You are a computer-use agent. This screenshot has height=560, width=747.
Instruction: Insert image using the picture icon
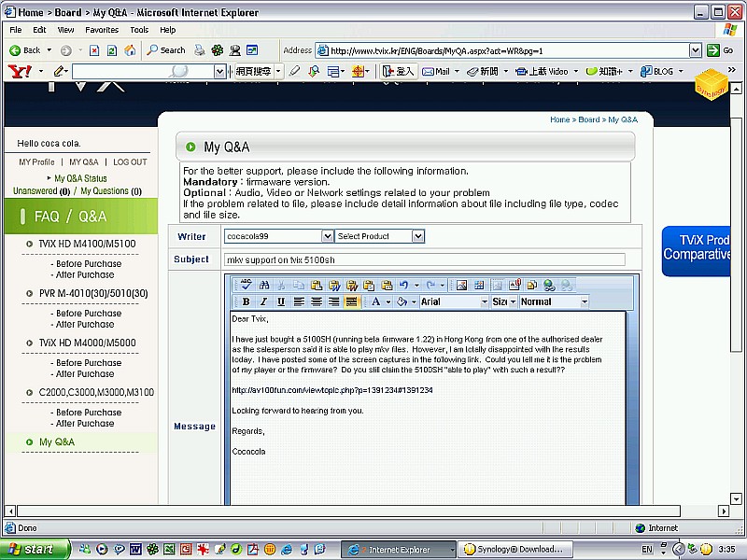(461, 285)
